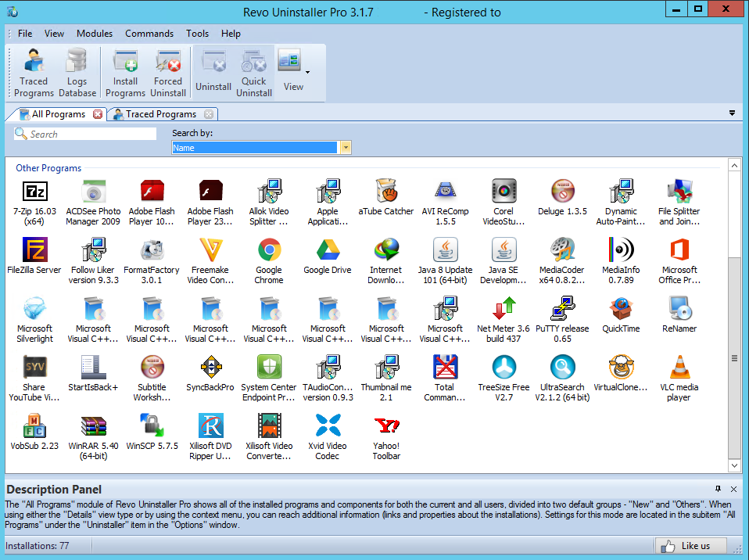Click the Quick Uninstall toolbar button
This screenshot has height=560, width=749.
(x=254, y=73)
